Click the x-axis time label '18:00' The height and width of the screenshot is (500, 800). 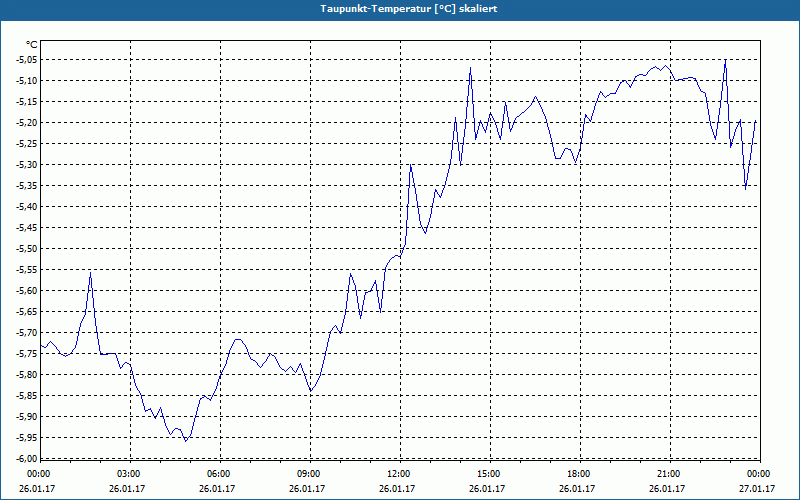[579, 474]
